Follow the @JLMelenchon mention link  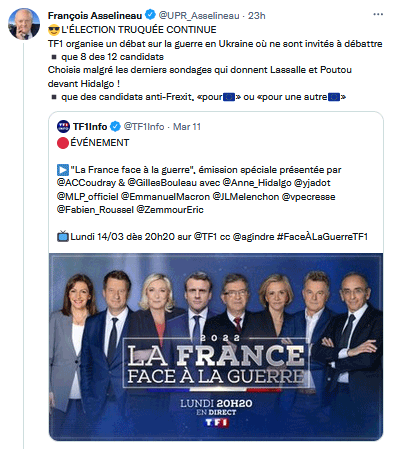click(246, 197)
